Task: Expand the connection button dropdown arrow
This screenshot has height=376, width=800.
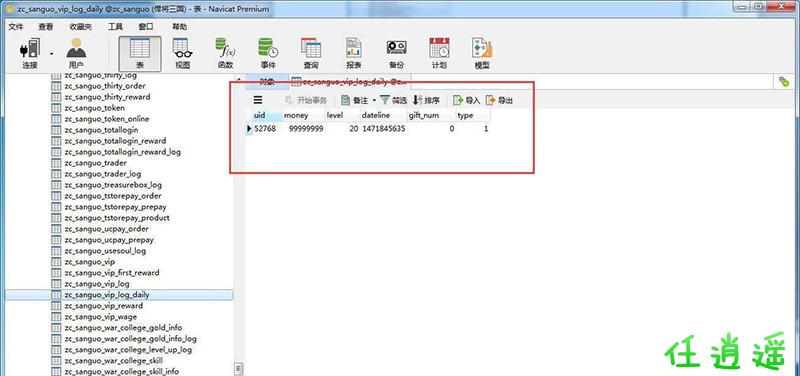Action: click(x=52, y=53)
